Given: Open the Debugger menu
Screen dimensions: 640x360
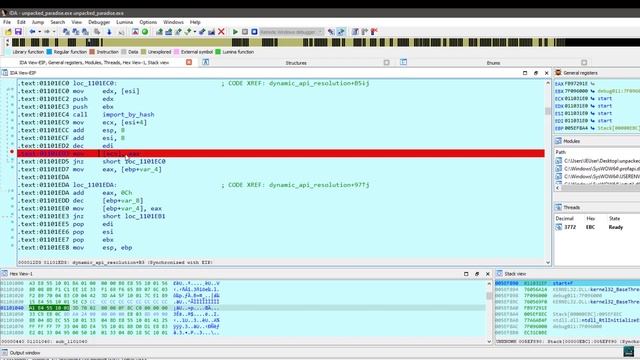Looking at the screenshot, I should 99,22.
